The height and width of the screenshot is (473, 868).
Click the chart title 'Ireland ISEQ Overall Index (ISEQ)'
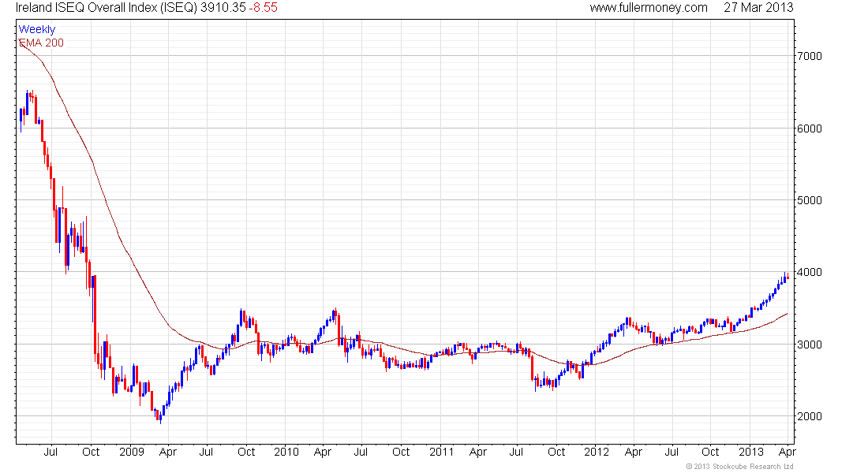point(107,8)
